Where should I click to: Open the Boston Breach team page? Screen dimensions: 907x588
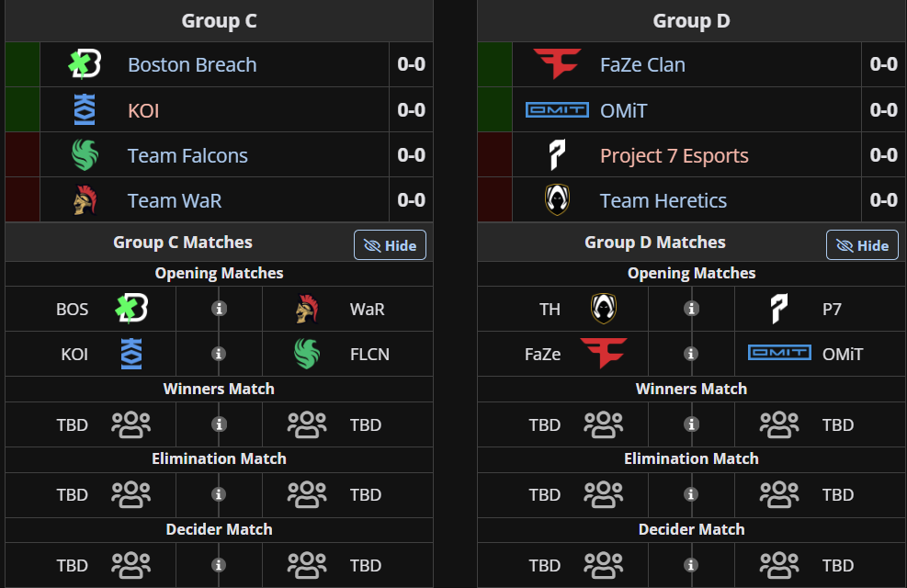point(192,64)
